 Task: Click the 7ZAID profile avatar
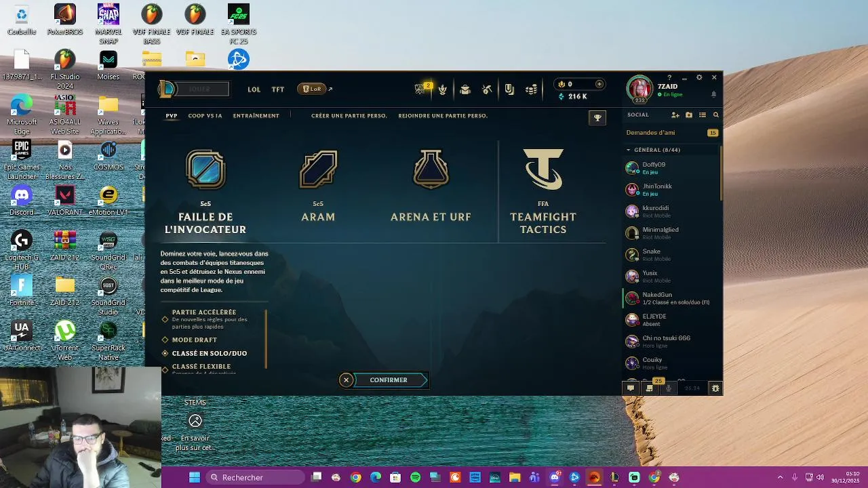click(x=639, y=89)
